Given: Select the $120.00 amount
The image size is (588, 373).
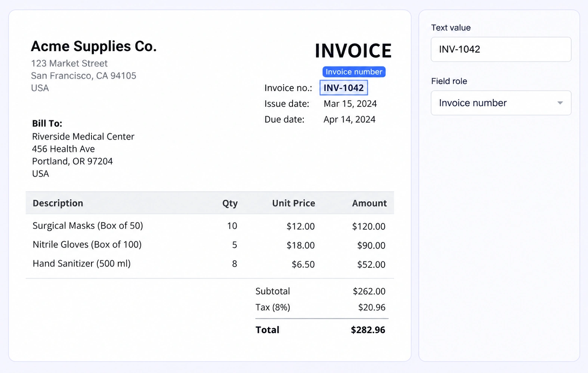Looking at the screenshot, I should click(369, 226).
